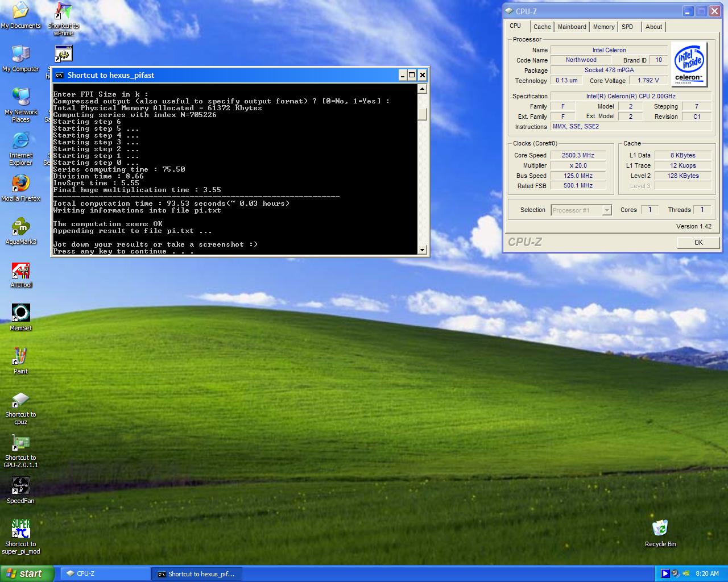This screenshot has width=728, height=582.
Task: Click the Core Voltage value 1.792 V
Action: click(x=648, y=80)
